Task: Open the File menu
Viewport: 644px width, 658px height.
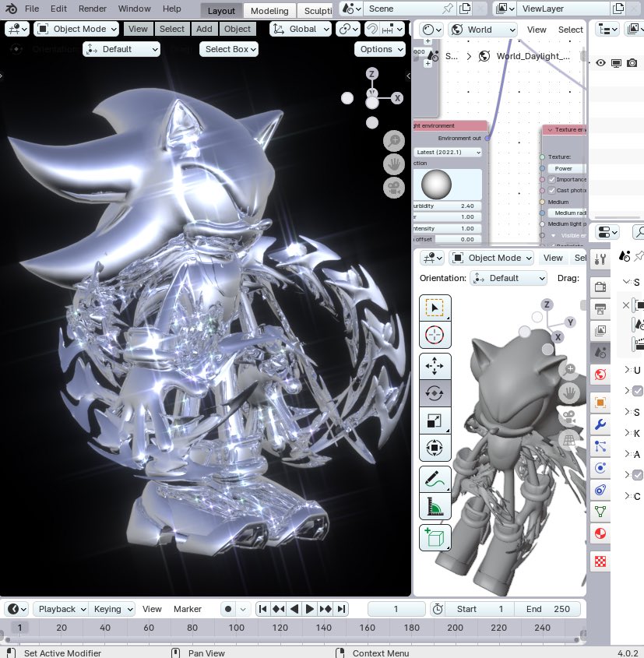Action: (32, 9)
